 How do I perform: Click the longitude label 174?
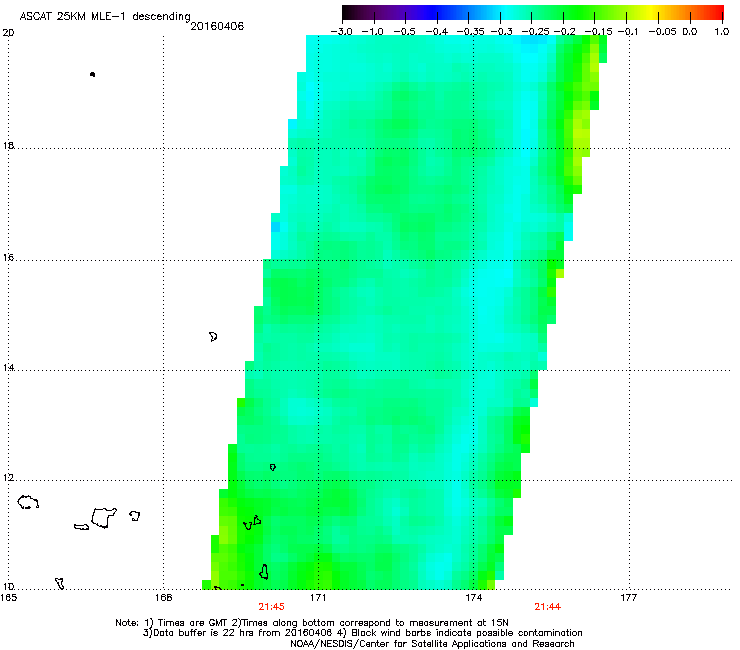pos(473,598)
